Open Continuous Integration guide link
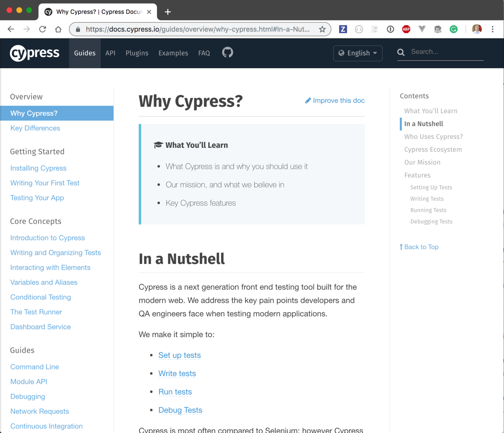 [x=46, y=426]
